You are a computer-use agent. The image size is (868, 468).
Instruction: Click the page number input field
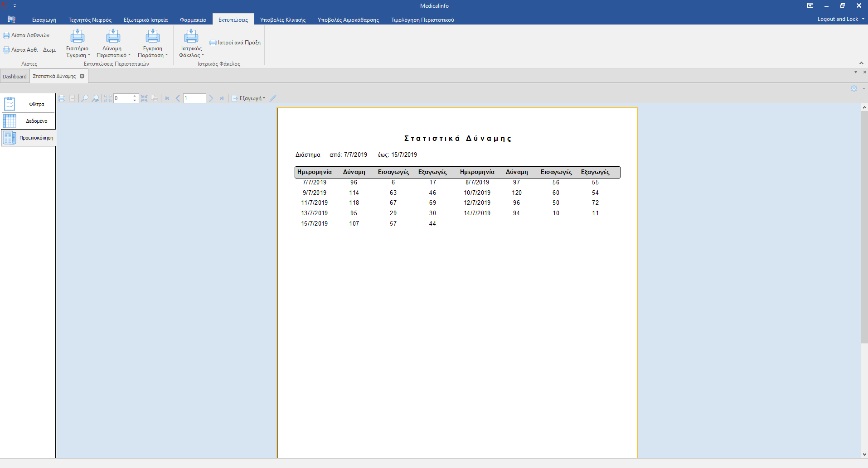pyautogui.click(x=194, y=98)
